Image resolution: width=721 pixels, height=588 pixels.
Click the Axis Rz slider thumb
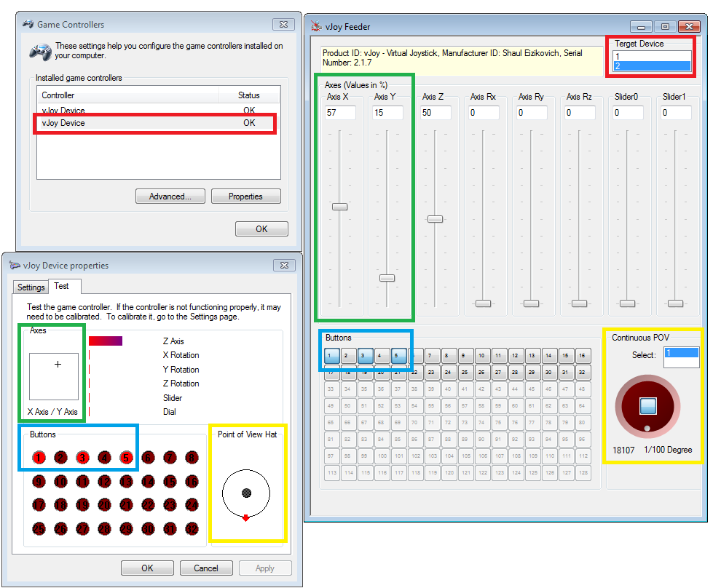580,303
